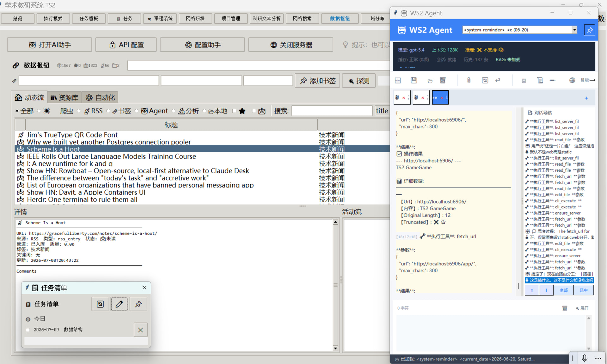Tick the unread envelope checkbox
This screenshot has width=607, height=364.
254,111
